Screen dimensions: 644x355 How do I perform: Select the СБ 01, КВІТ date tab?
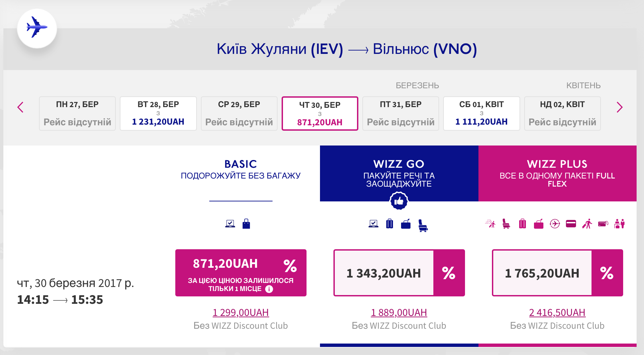tap(481, 114)
